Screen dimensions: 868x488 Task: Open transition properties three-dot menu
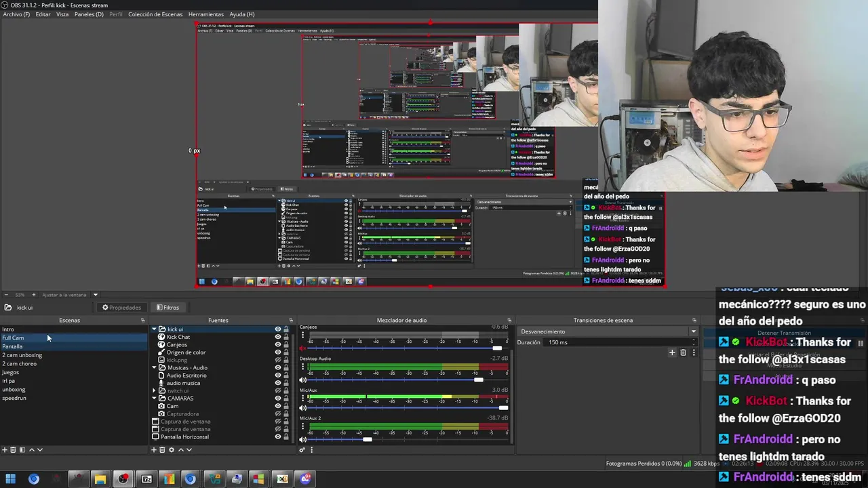click(693, 352)
